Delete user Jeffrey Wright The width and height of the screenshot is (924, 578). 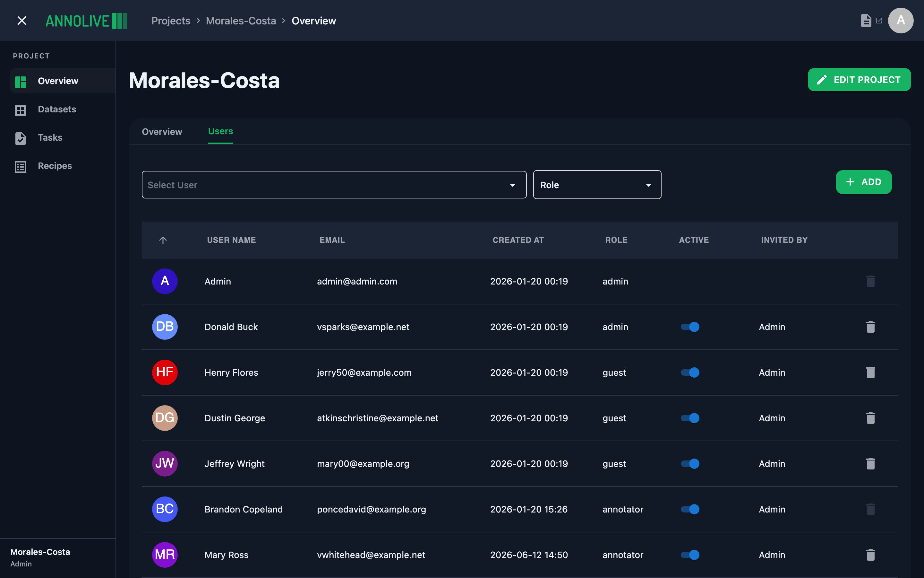pos(870,464)
